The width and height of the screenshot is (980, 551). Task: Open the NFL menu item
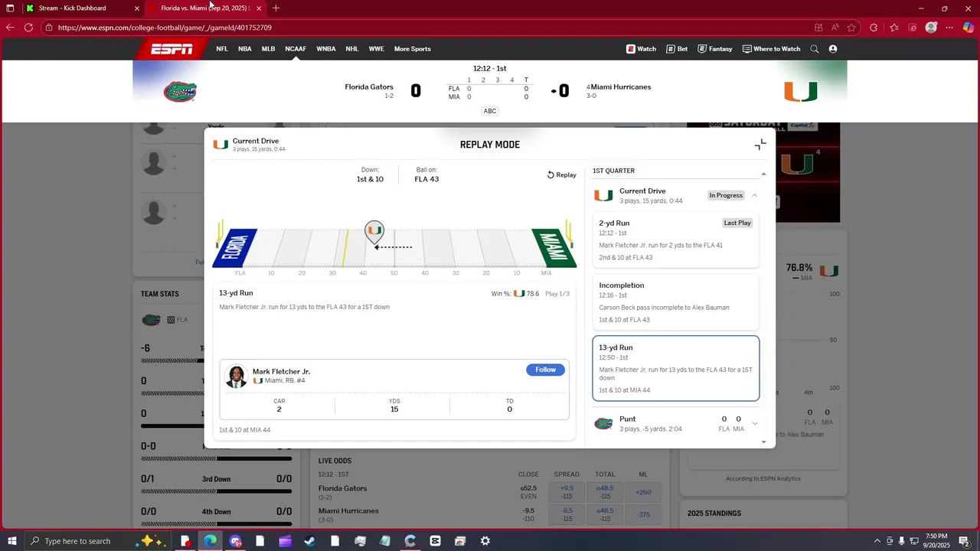coord(222,49)
